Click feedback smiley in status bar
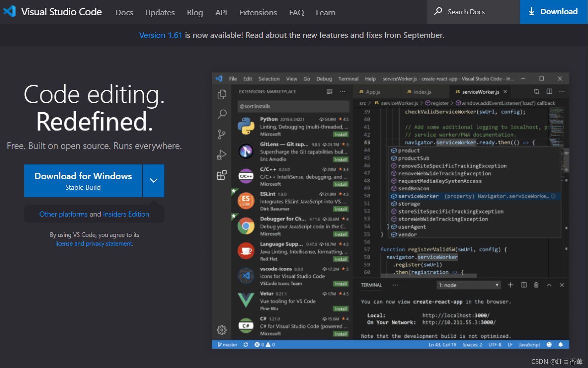588x368 pixels. (549, 344)
